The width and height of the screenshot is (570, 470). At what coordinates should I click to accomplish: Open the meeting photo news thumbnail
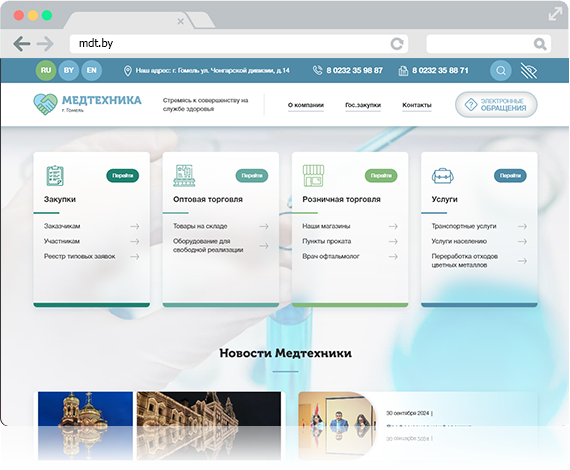[337, 409]
